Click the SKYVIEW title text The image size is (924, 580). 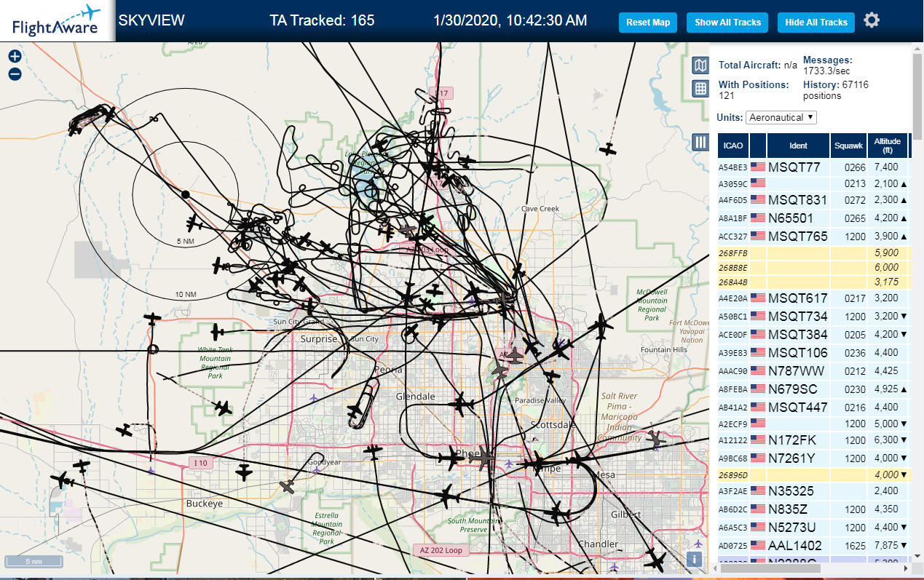point(151,20)
